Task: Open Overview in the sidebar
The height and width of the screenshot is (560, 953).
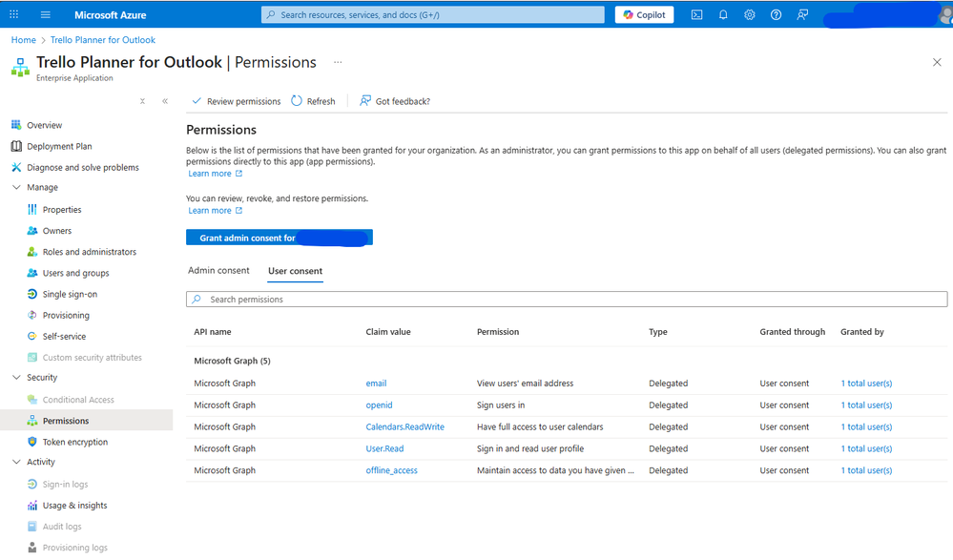Action: coord(45,125)
